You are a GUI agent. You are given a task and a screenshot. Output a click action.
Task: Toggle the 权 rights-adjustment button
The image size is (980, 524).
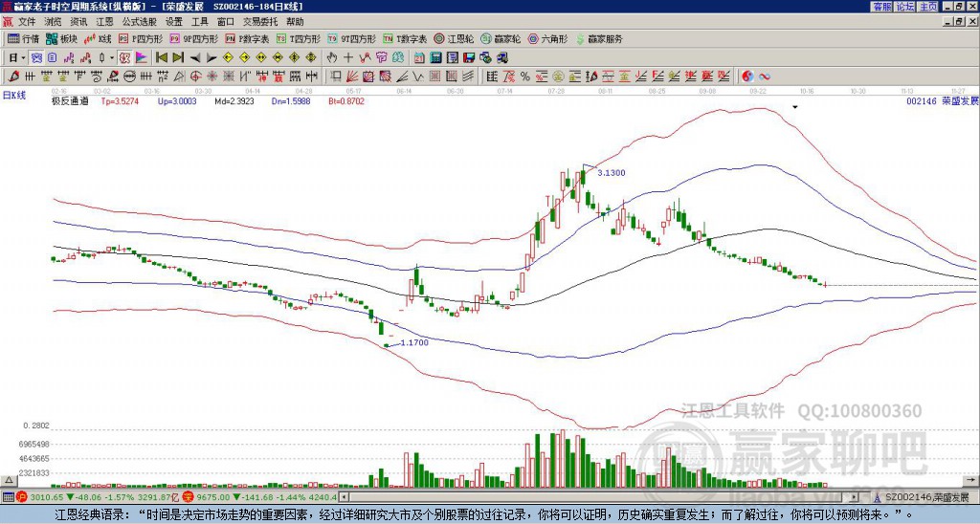click(x=125, y=58)
